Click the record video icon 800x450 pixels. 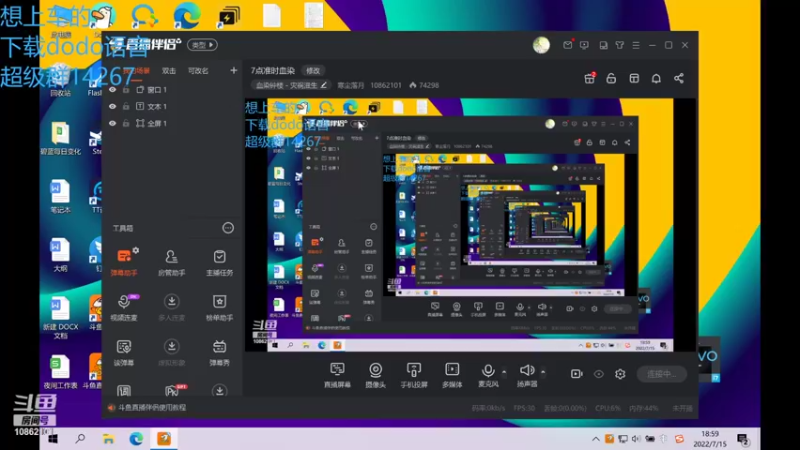pyautogui.click(x=577, y=374)
